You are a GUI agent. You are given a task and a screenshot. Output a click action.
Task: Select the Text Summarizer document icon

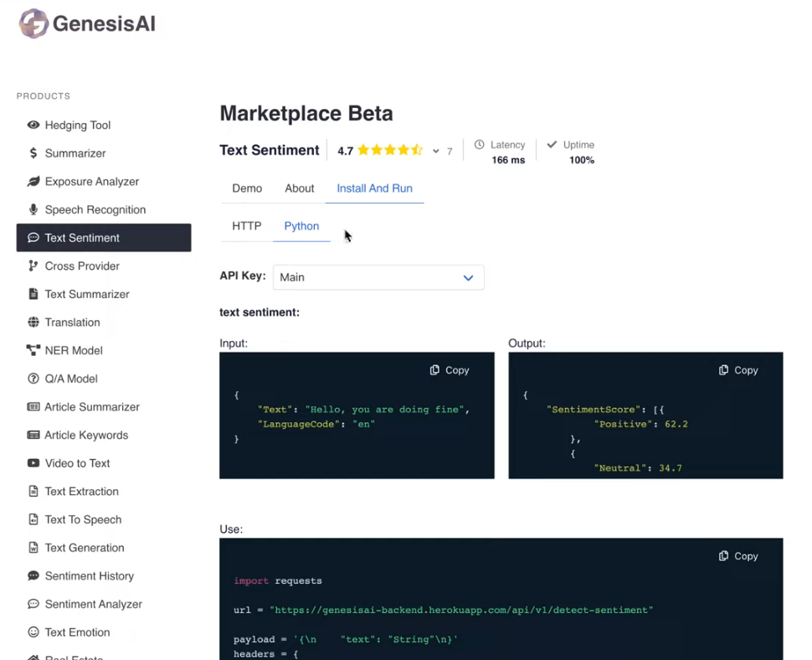[x=33, y=294]
